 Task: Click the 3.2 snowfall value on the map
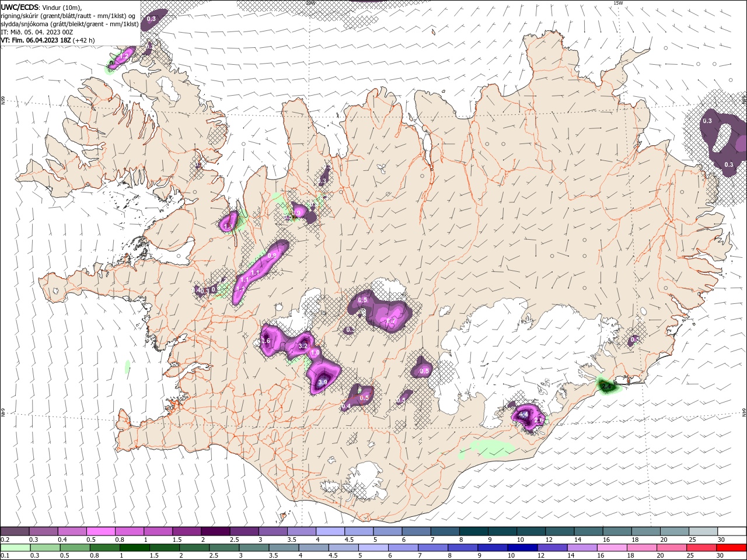[303, 346]
